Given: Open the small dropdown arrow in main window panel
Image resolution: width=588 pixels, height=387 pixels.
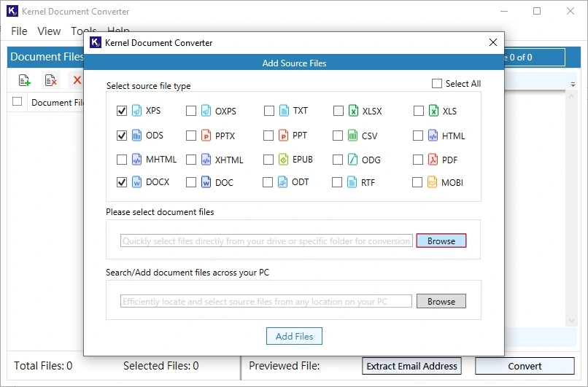Looking at the screenshot, I should click(x=573, y=85).
